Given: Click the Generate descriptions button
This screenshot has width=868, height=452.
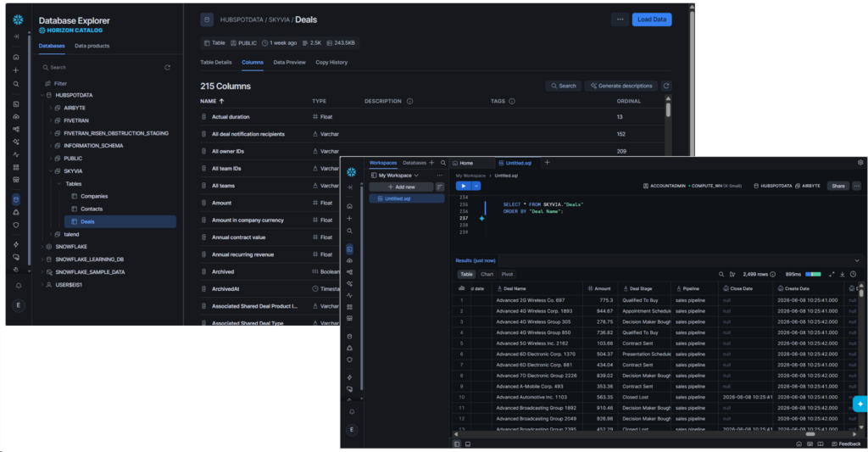Looking at the screenshot, I should pyautogui.click(x=621, y=86).
